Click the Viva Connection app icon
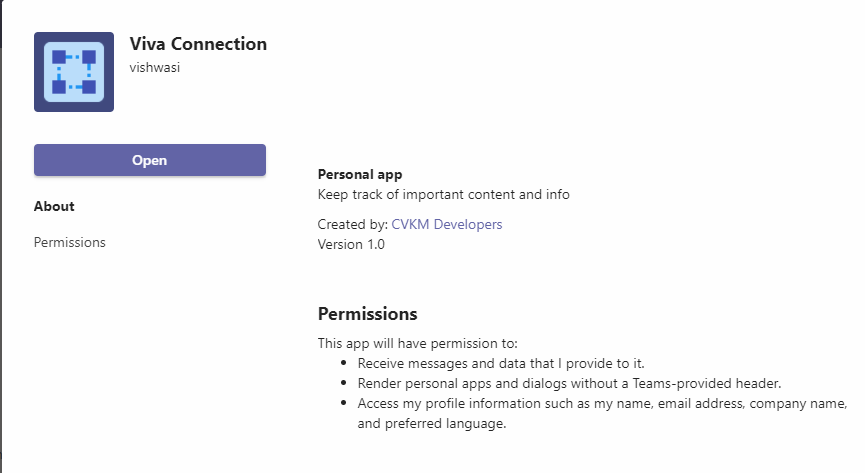The width and height of the screenshot is (865, 473). pyautogui.click(x=74, y=72)
